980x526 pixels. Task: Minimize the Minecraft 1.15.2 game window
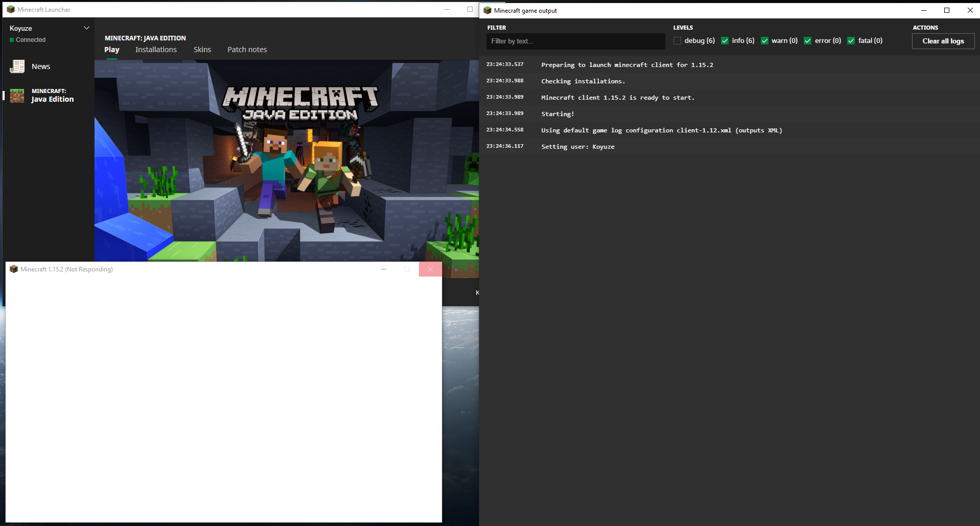[x=384, y=269]
